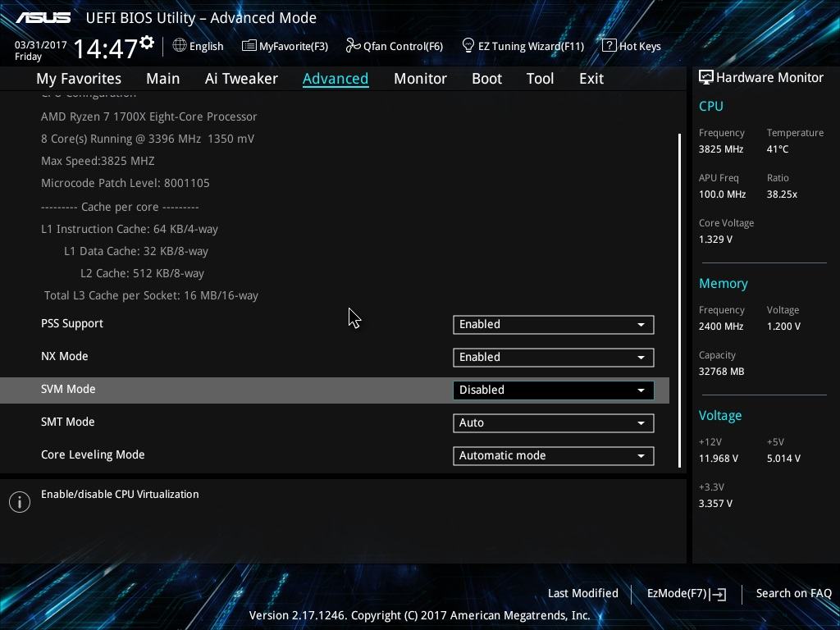
Task: Click the CPU Ratio value 38.25x
Action: click(782, 194)
